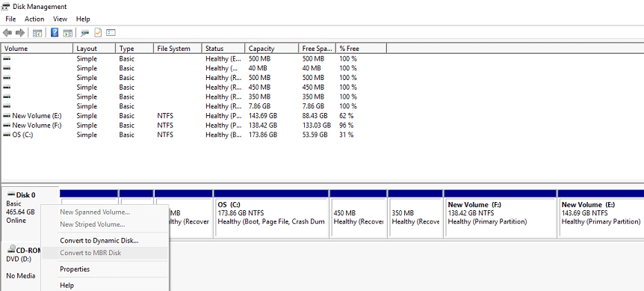Image resolution: width=644 pixels, height=291 pixels.
Task: Sort by the Capacity column header
Action: tap(272, 49)
